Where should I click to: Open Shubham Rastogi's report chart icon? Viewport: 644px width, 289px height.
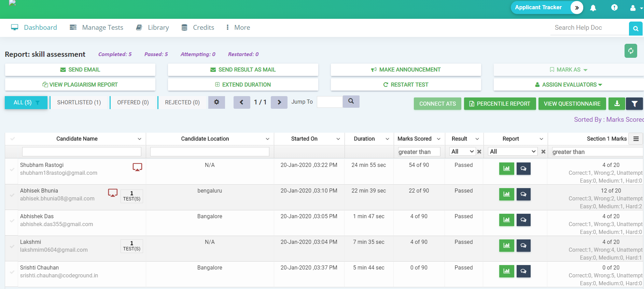(x=507, y=169)
